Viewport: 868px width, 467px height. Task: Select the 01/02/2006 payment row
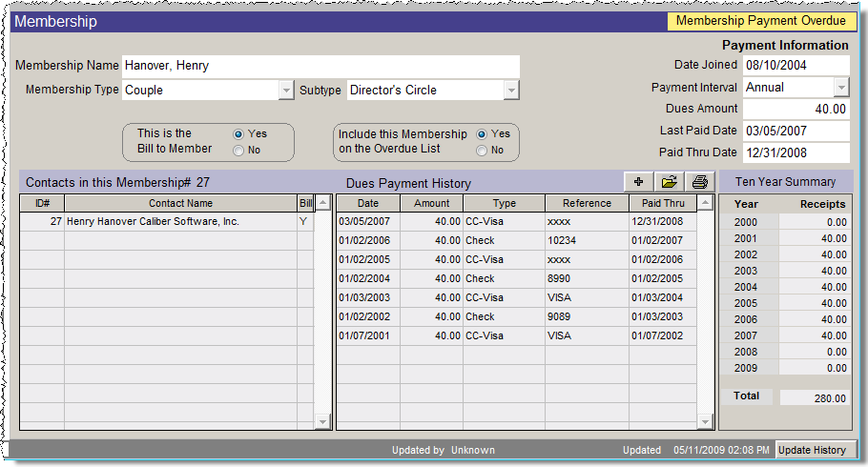point(516,241)
